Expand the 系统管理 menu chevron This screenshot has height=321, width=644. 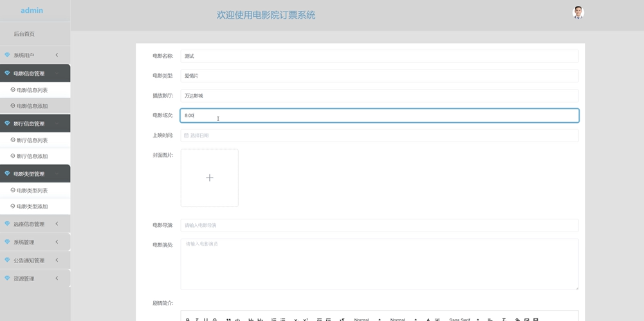point(57,242)
